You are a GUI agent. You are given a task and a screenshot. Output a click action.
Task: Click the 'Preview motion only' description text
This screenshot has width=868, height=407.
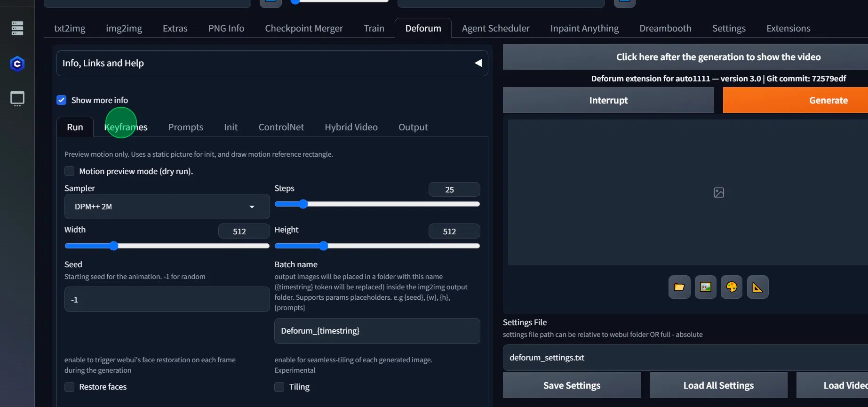click(199, 154)
